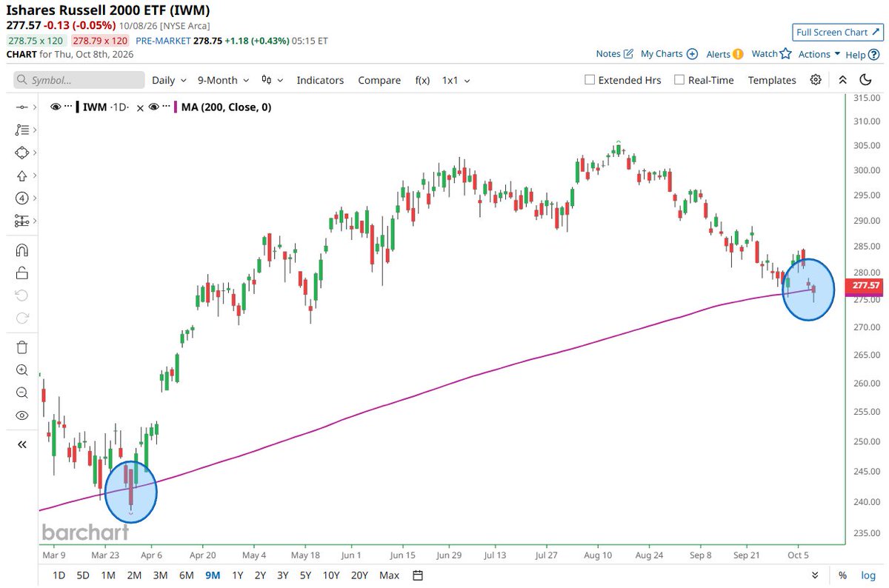This screenshot has height=588, width=889.
Task: Open the Indicators menu
Action: 320,80
